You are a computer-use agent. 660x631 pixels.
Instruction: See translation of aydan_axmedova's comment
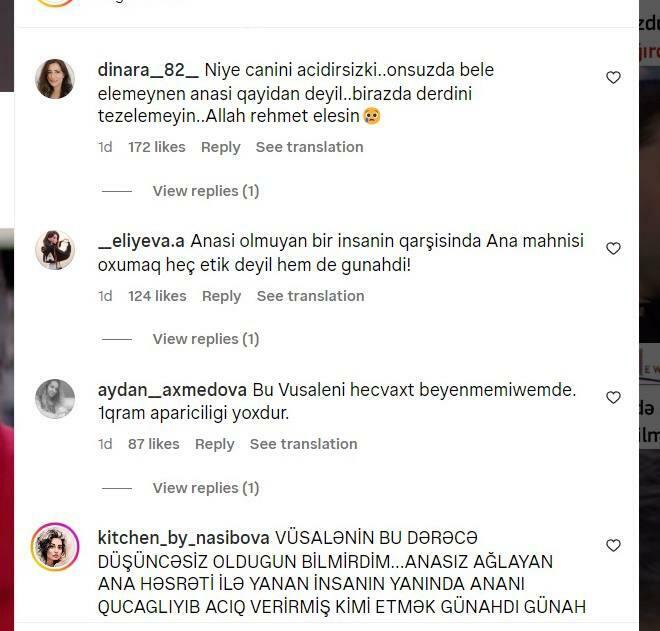click(x=303, y=444)
